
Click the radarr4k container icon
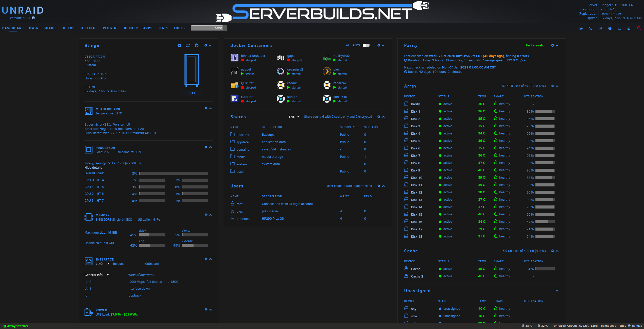pos(327,85)
